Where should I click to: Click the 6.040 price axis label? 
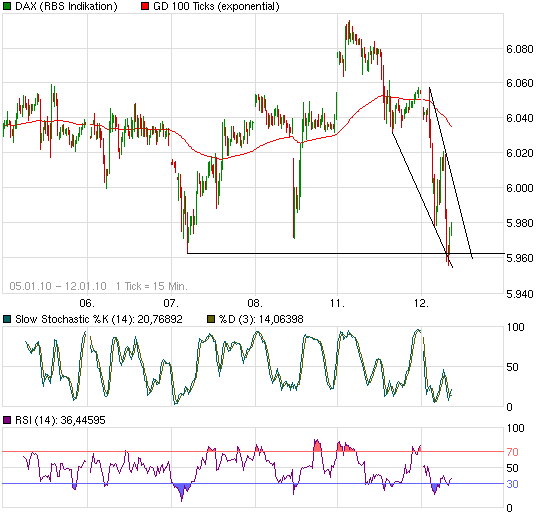click(x=520, y=118)
